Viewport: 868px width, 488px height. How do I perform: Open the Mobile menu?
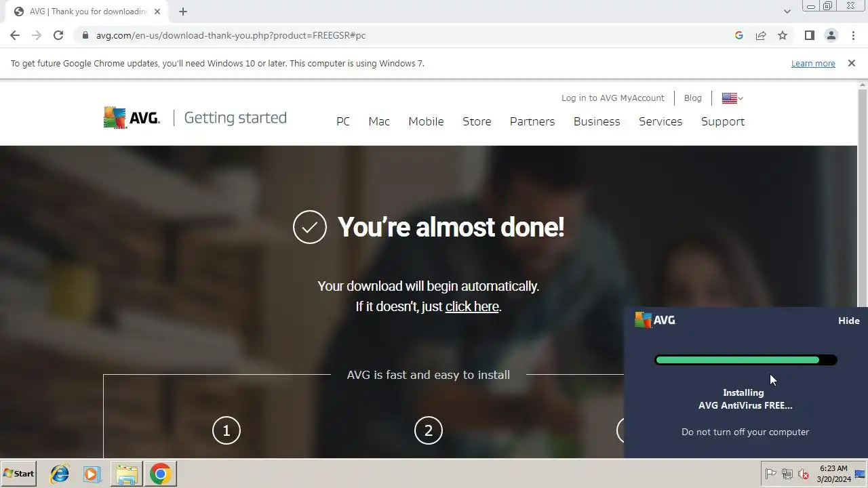(426, 121)
